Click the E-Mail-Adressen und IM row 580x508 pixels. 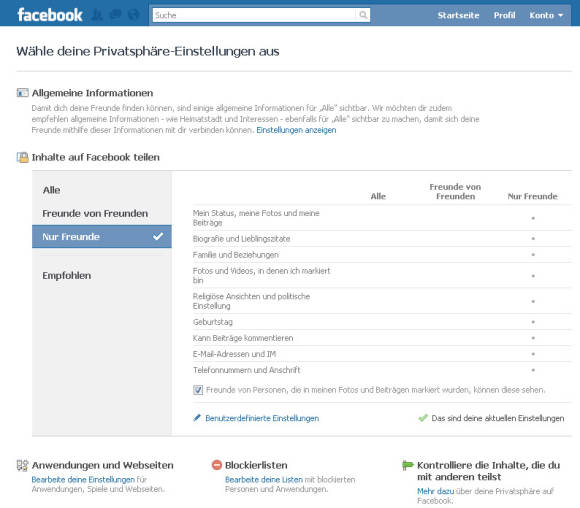[382, 354]
